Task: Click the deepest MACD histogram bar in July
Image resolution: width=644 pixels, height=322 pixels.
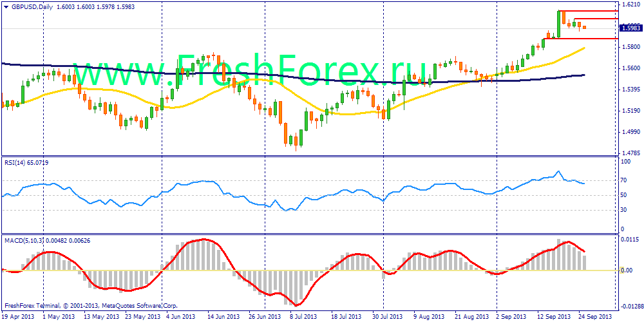Action: (x=296, y=288)
